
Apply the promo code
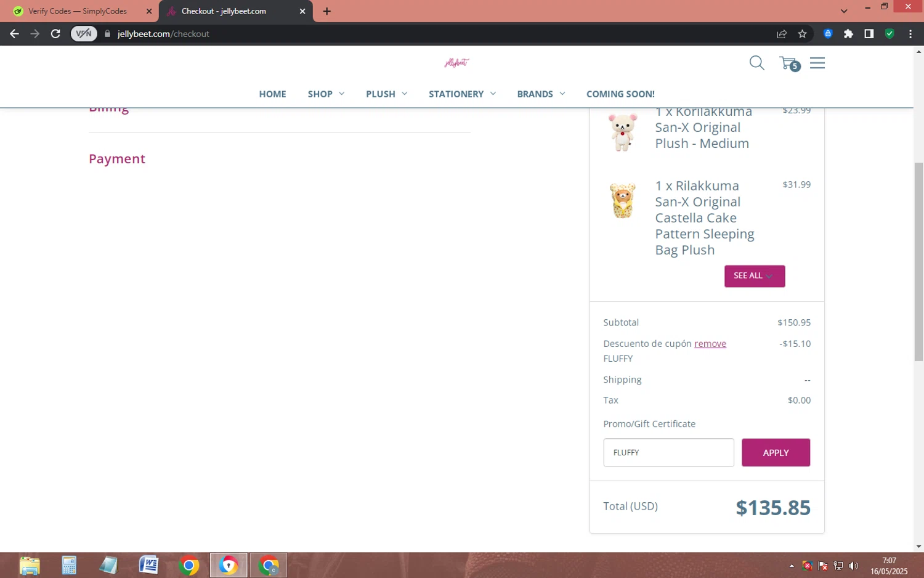coord(776,452)
